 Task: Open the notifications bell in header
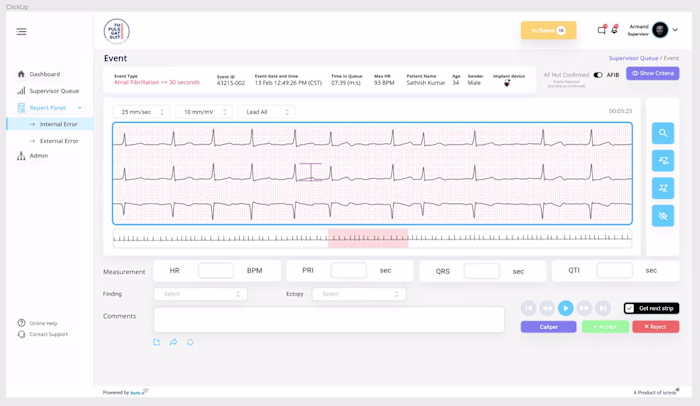pyautogui.click(x=615, y=29)
